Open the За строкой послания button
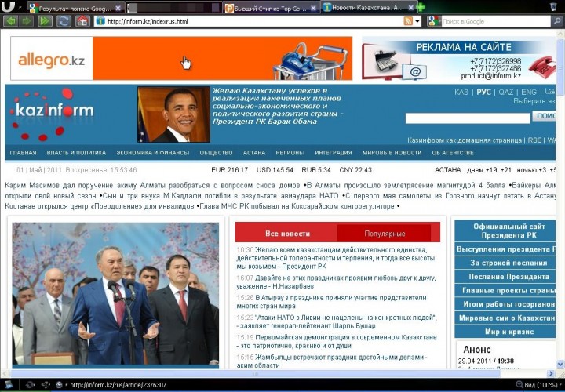This screenshot has width=565, height=392. pos(505,263)
